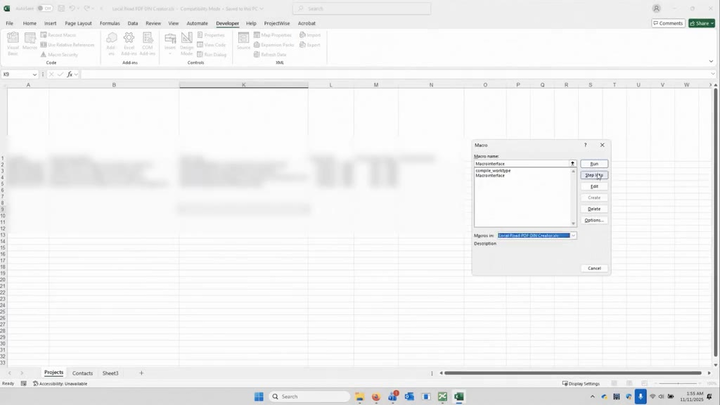This screenshot has width=720, height=405.
Task: Click the Insert Function fx icon
Action: tap(69, 74)
